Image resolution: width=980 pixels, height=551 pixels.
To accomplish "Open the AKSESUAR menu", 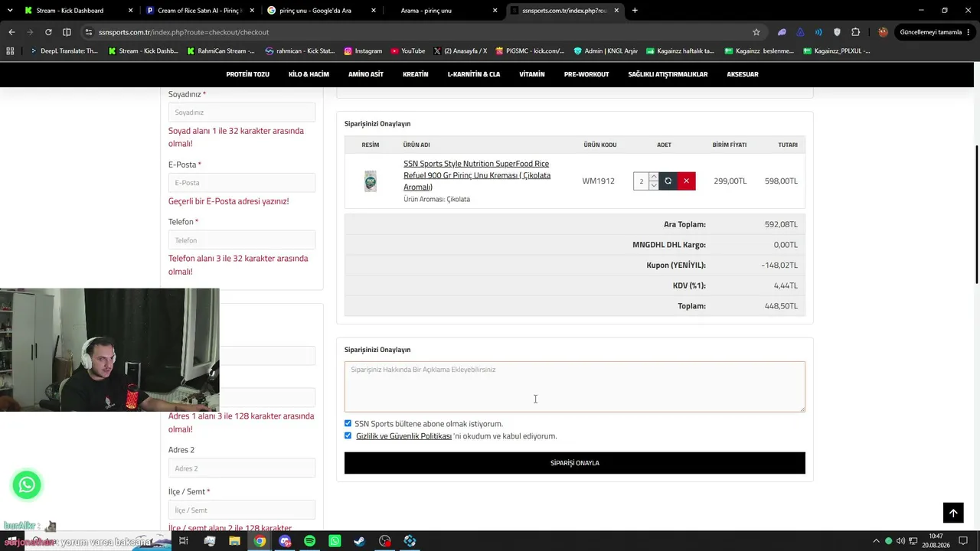I will pos(743,74).
